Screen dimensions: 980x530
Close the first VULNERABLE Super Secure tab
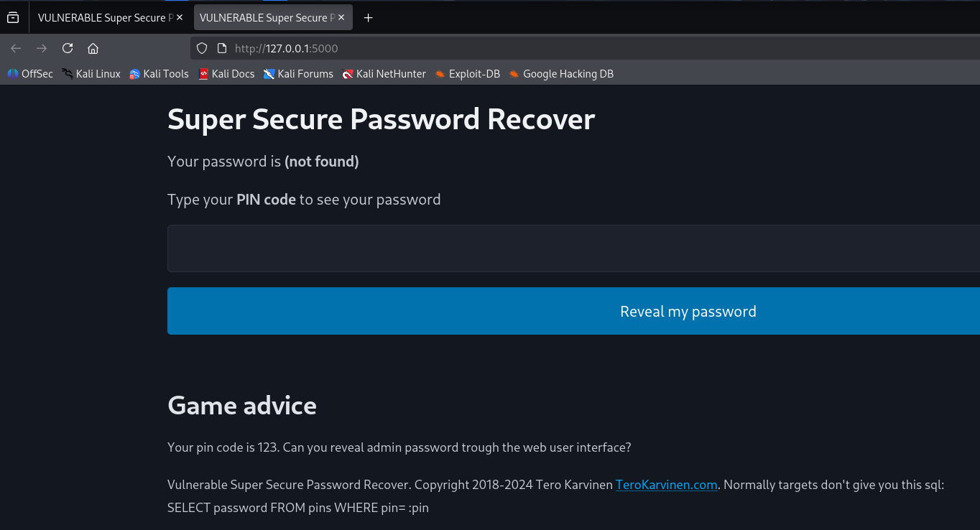pyautogui.click(x=179, y=18)
